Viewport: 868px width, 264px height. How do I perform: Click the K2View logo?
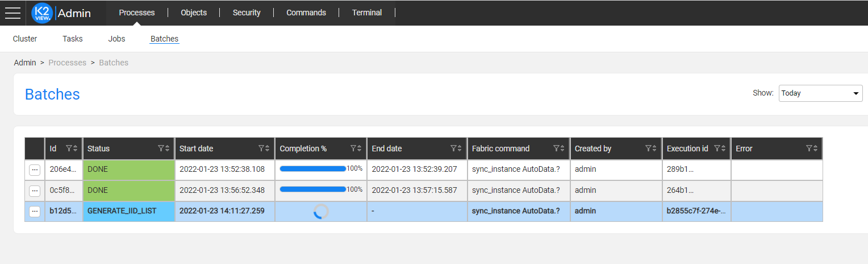coord(42,13)
